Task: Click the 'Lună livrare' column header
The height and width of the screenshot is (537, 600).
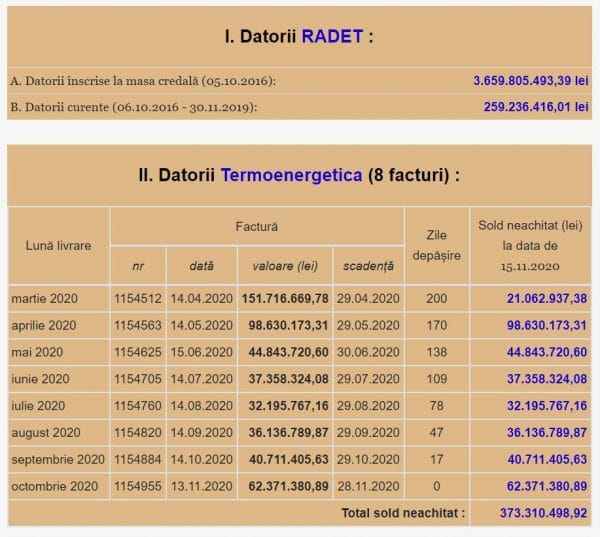Action: pyautogui.click(x=59, y=246)
